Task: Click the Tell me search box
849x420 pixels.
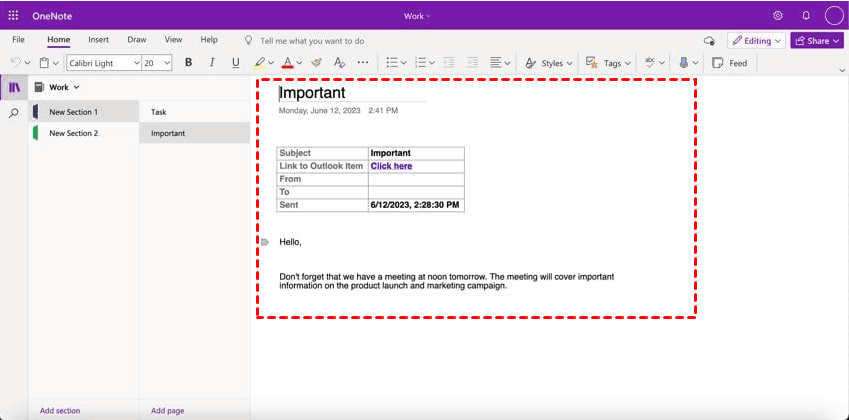Action: coord(311,41)
